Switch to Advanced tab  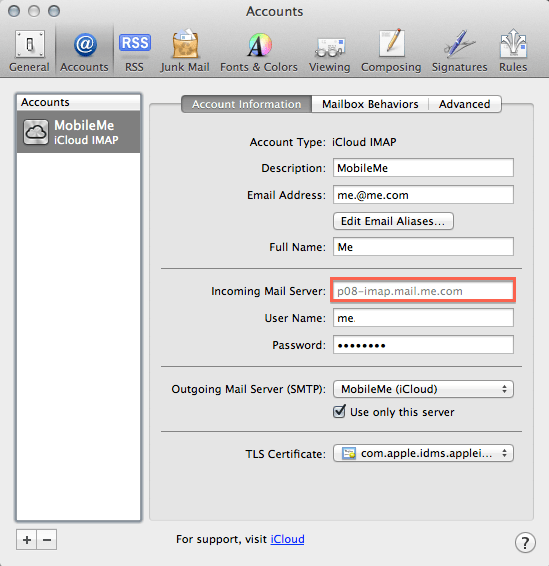[465, 104]
